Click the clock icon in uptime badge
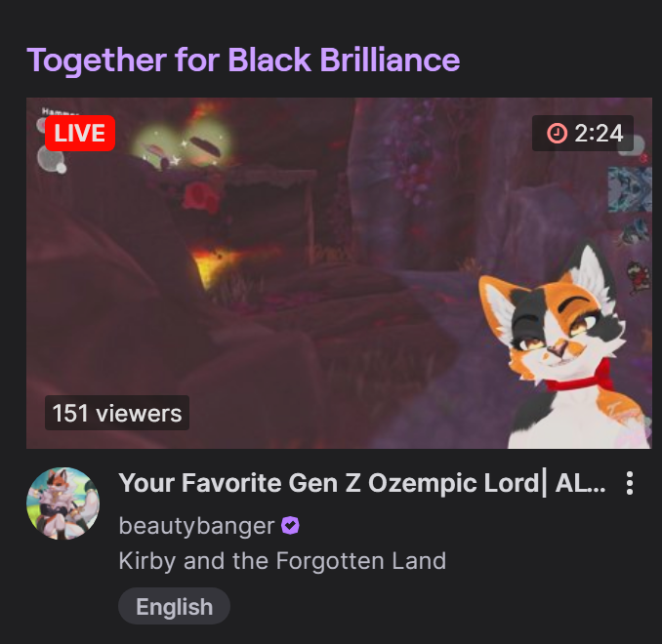The width and height of the screenshot is (662, 644). click(x=557, y=134)
